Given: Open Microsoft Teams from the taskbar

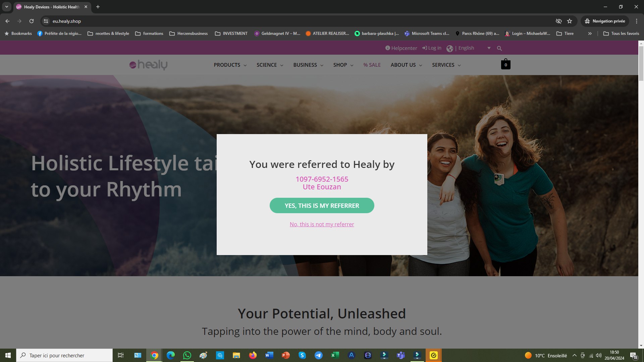Looking at the screenshot, I should pyautogui.click(x=401, y=355).
